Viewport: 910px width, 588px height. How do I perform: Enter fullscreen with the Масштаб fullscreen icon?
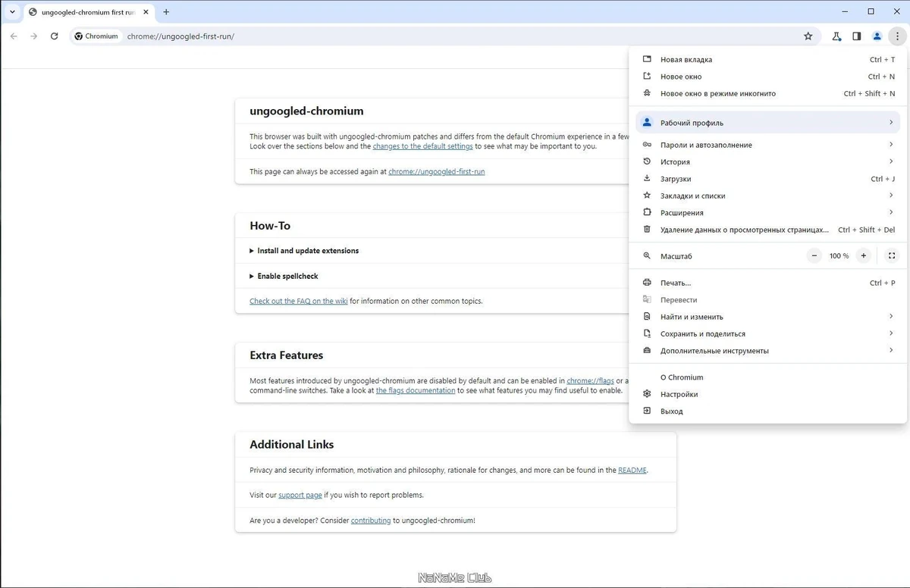pyautogui.click(x=892, y=256)
